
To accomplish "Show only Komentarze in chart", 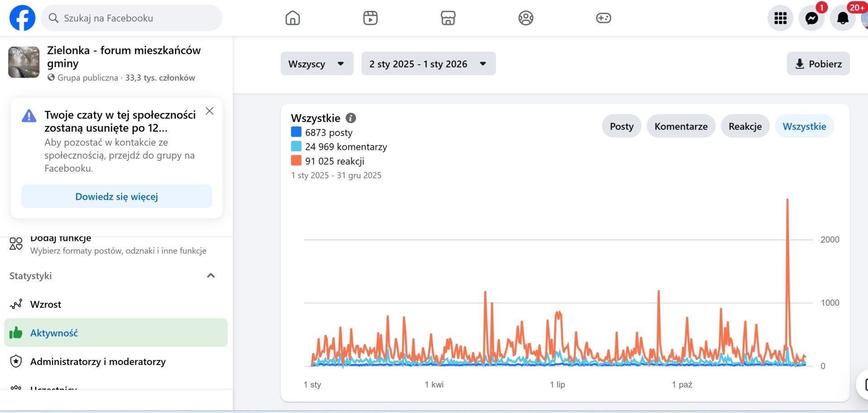I will pyautogui.click(x=681, y=126).
